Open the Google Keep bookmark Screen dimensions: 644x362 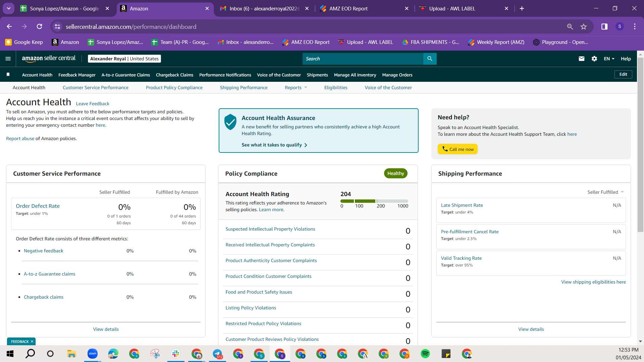[24, 42]
